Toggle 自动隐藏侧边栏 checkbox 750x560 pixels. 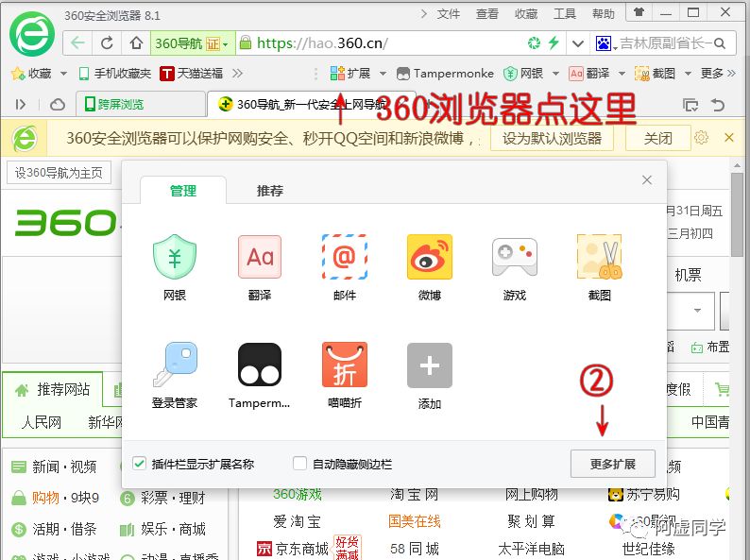click(x=299, y=464)
